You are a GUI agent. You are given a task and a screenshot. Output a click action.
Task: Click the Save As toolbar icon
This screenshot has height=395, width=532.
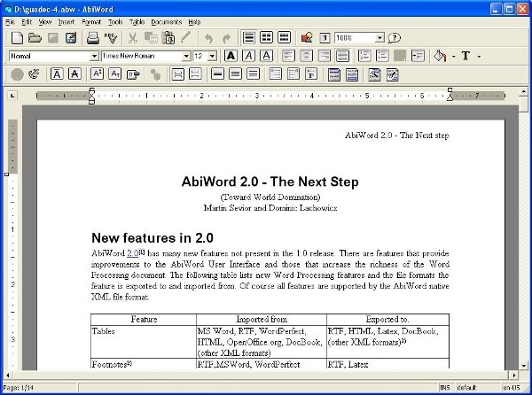click(71, 38)
